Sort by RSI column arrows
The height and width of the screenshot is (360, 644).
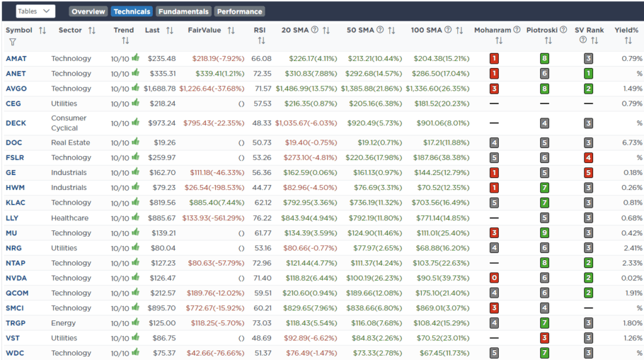tap(261, 41)
